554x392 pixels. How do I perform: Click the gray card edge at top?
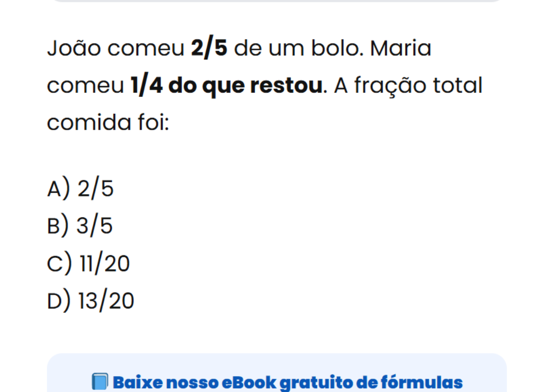pyautogui.click(x=277, y=1)
